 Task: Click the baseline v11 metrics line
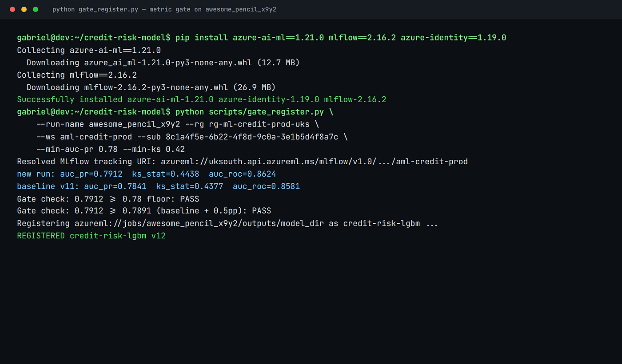[158, 187]
